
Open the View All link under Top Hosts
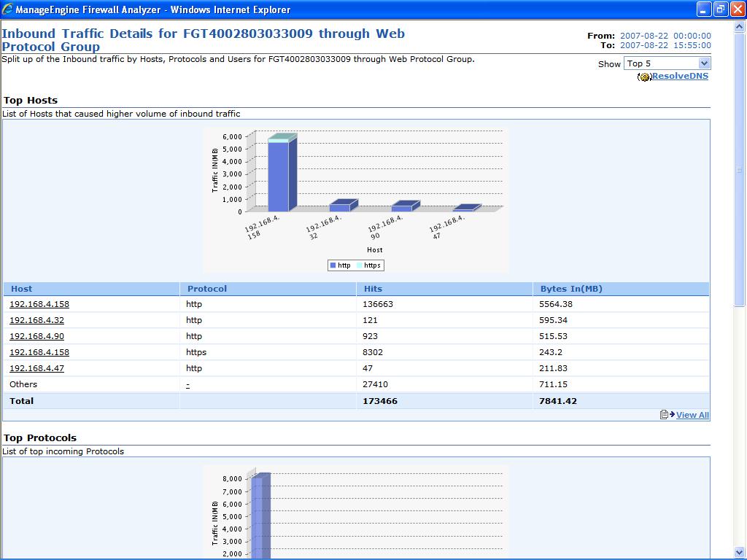(x=692, y=415)
